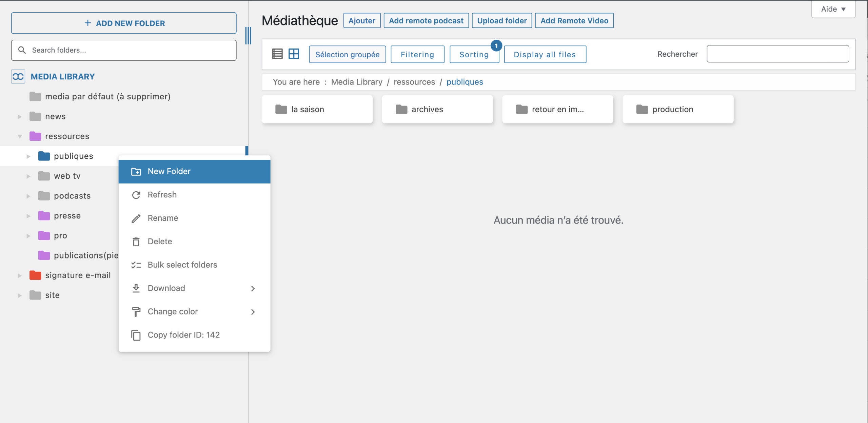Screen dimensions: 868x423
Task: Click the Media Library root icon
Action: pos(18,77)
